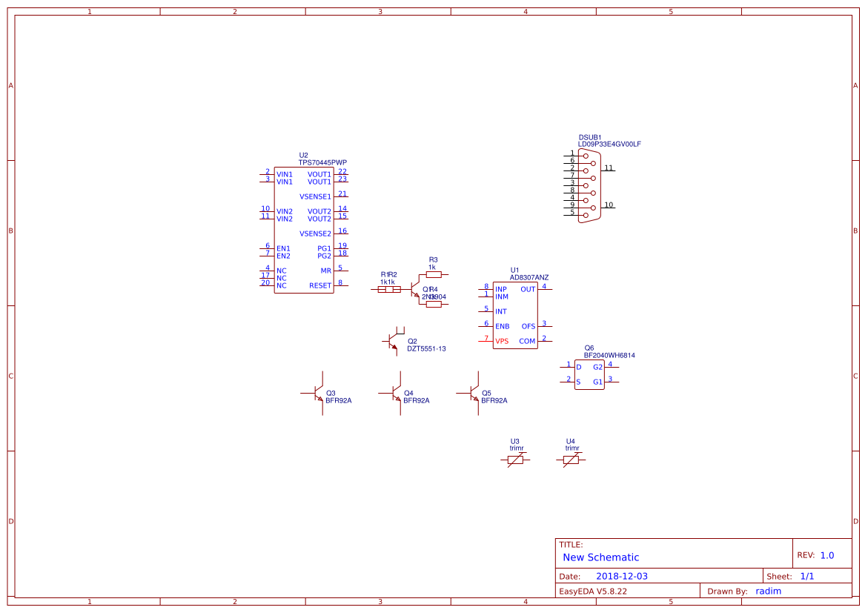Select the U1 AD8307ANZ symbol
Viewport: 868px width, 613px height.
pyautogui.click(x=517, y=315)
